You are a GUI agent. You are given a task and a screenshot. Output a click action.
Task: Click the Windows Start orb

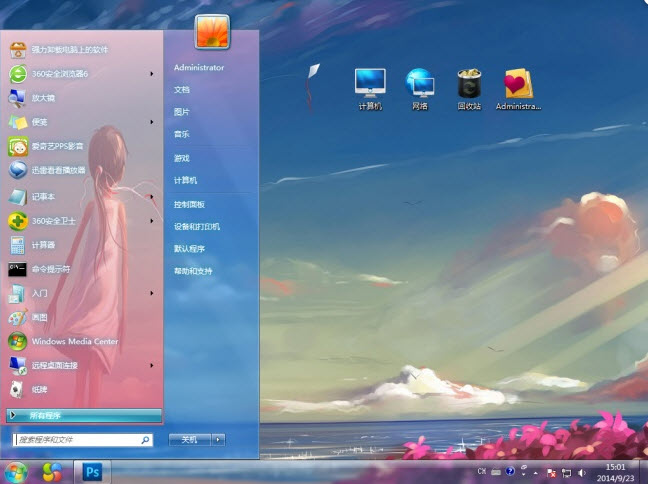(17, 470)
